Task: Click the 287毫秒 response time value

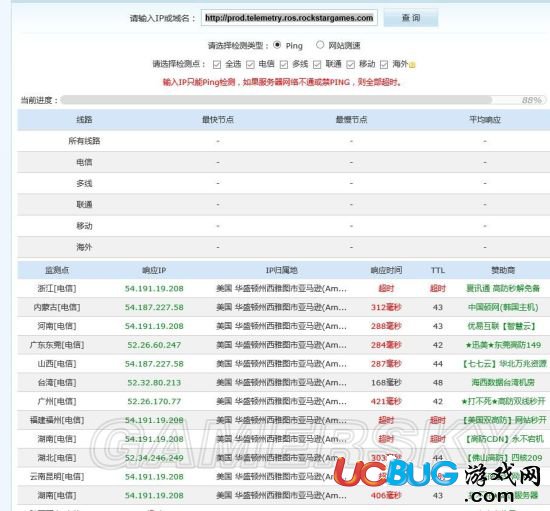Action: 386,364
